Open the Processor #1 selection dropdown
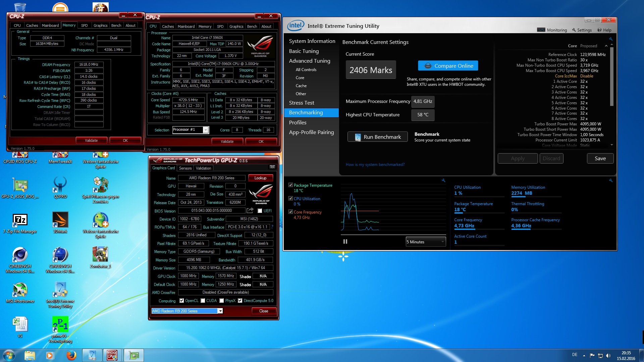 [x=206, y=130]
